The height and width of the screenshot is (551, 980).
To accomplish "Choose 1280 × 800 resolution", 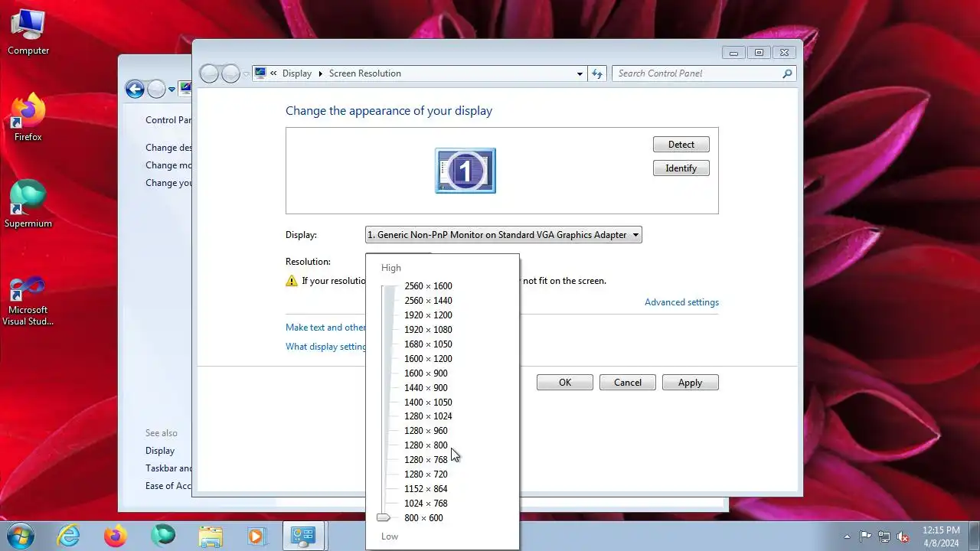I will 426,445.
